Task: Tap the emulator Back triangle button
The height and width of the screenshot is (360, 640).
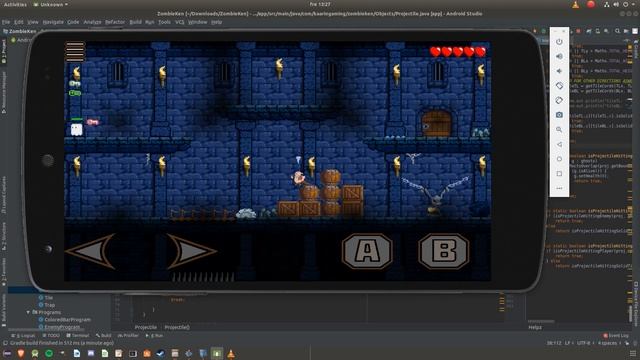Action: coord(559,144)
